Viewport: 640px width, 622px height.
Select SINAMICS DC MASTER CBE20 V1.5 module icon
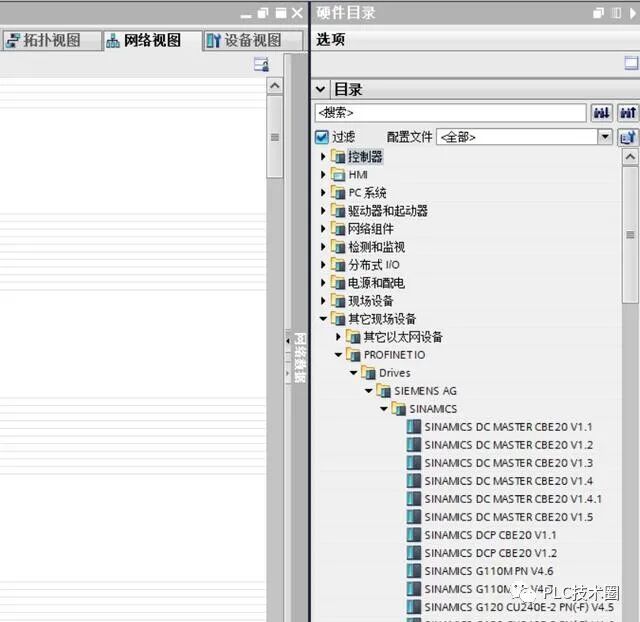(413, 517)
